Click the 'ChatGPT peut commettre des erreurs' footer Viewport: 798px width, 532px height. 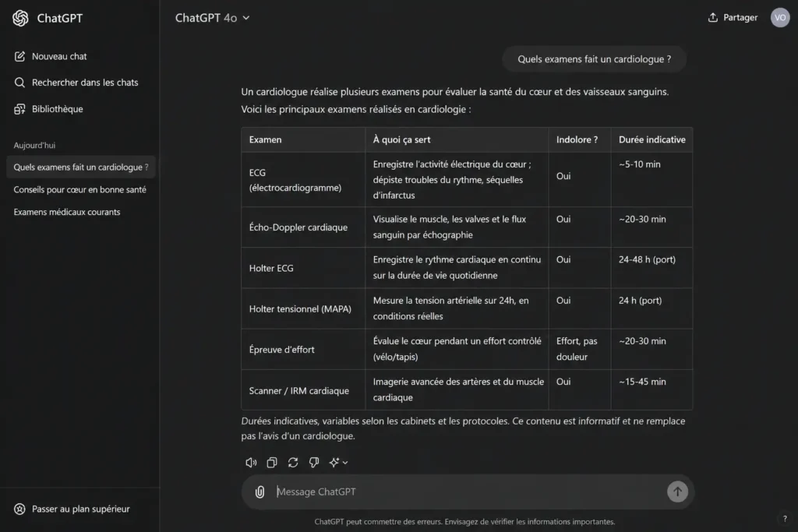[x=464, y=521]
